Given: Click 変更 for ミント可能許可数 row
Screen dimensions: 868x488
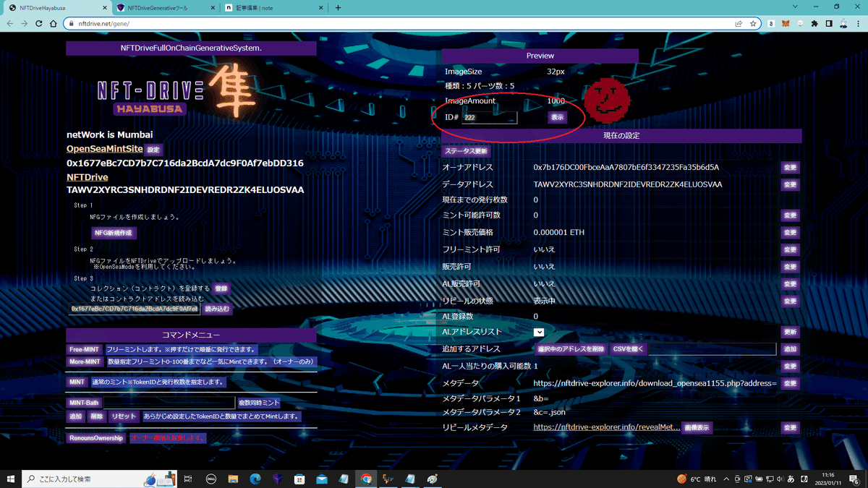Looking at the screenshot, I should click(x=791, y=215).
